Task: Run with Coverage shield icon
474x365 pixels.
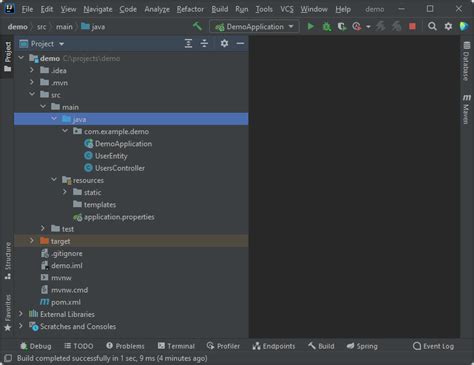Action: (x=342, y=27)
